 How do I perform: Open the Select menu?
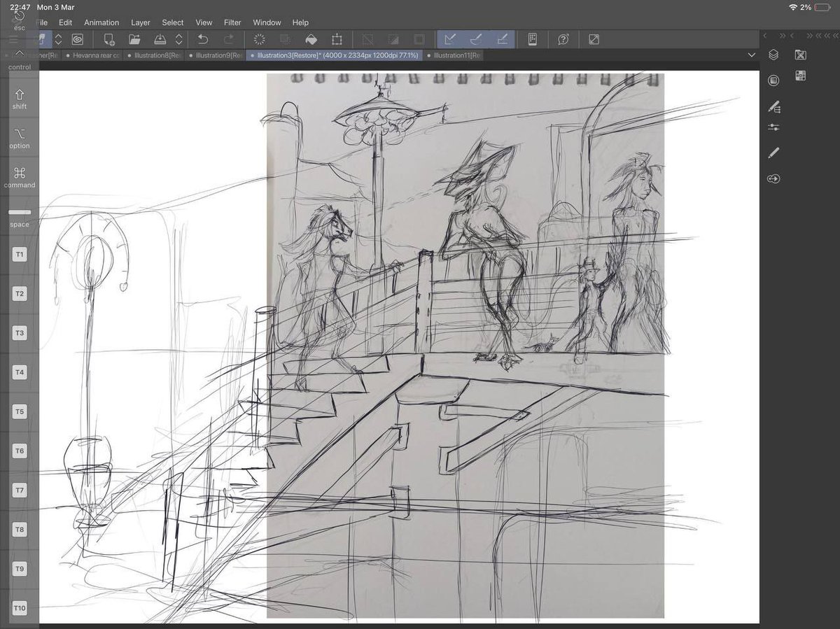click(173, 22)
